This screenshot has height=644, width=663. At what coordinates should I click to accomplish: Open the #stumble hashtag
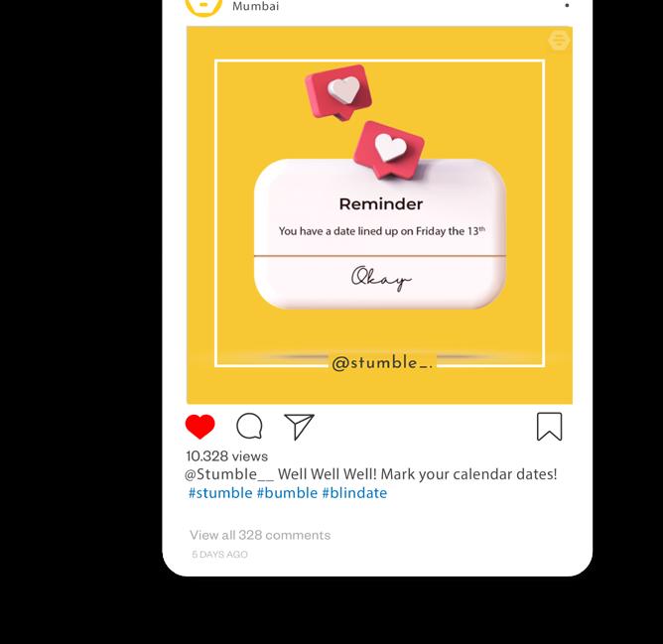coord(220,493)
